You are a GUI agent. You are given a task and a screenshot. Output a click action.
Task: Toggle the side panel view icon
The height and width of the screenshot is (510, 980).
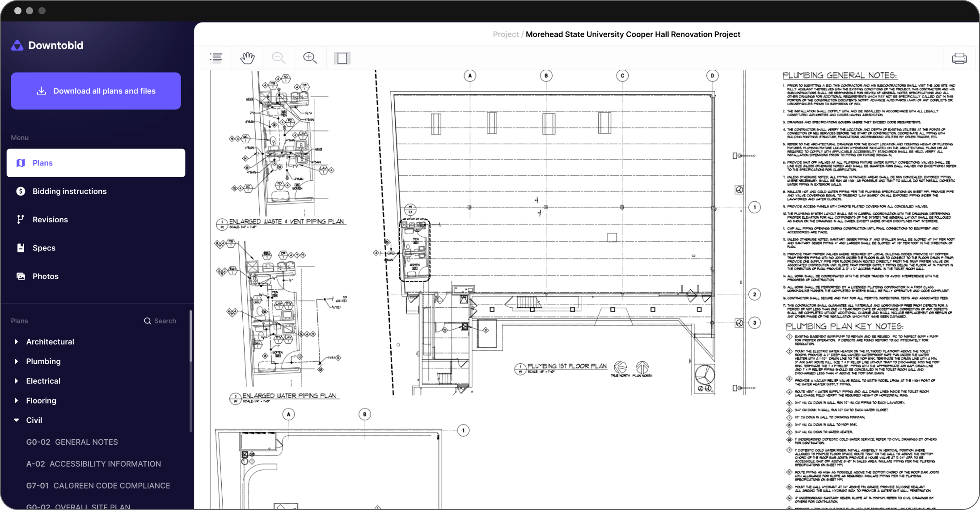pos(342,58)
